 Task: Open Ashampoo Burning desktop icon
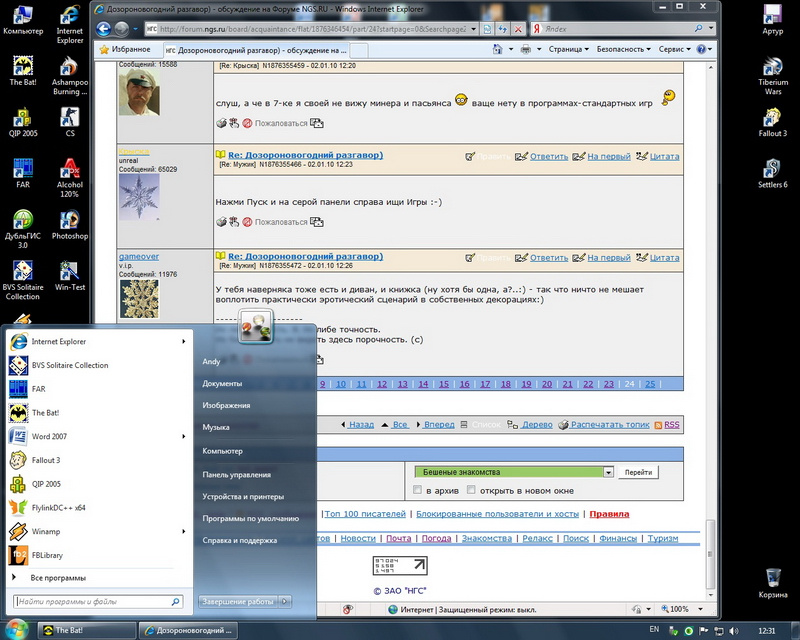(69, 76)
